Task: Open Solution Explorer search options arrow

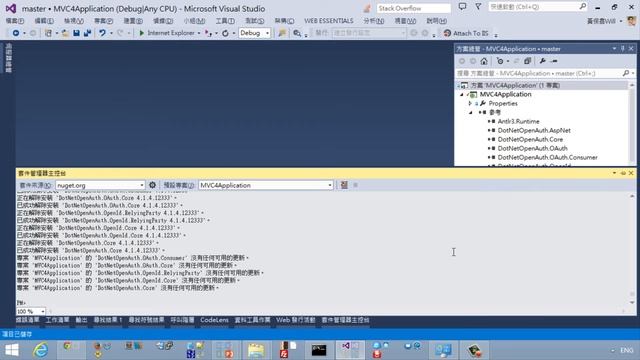Action: 633,73
